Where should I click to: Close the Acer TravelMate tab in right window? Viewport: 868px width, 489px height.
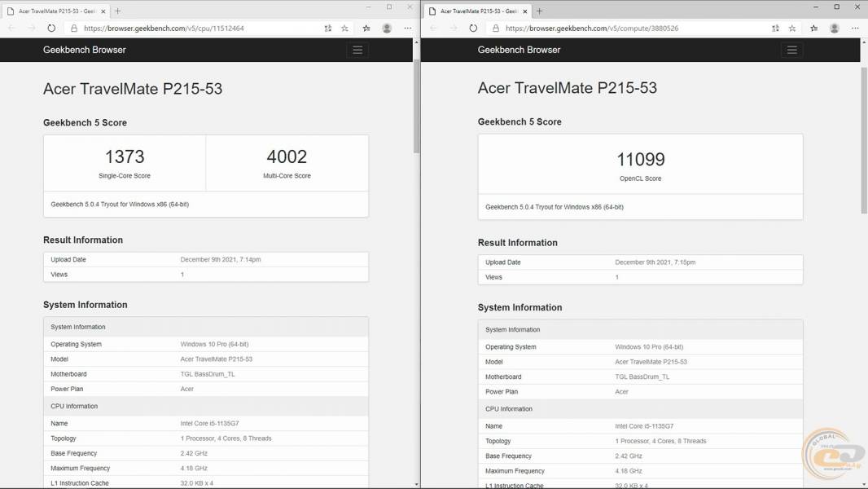524,11
